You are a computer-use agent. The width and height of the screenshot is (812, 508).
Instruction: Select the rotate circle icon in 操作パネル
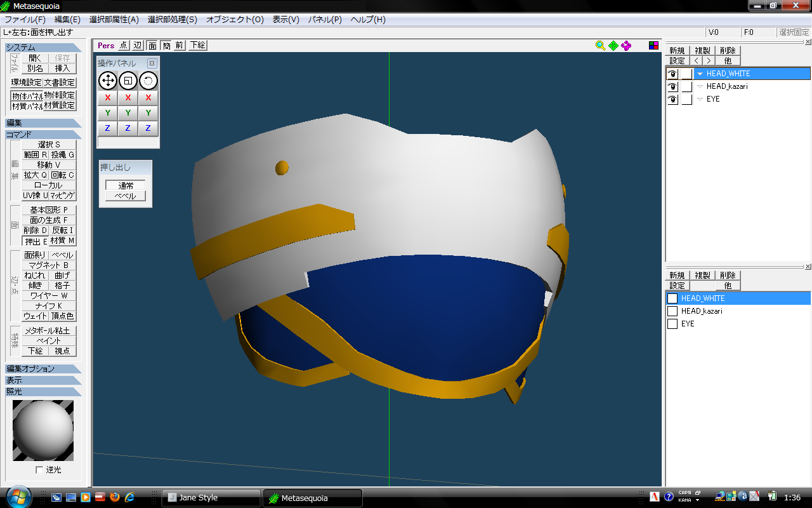(148, 81)
